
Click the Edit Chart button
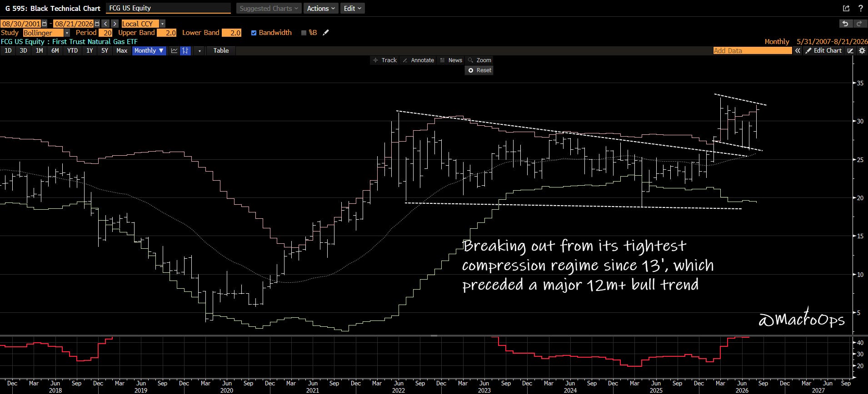823,51
